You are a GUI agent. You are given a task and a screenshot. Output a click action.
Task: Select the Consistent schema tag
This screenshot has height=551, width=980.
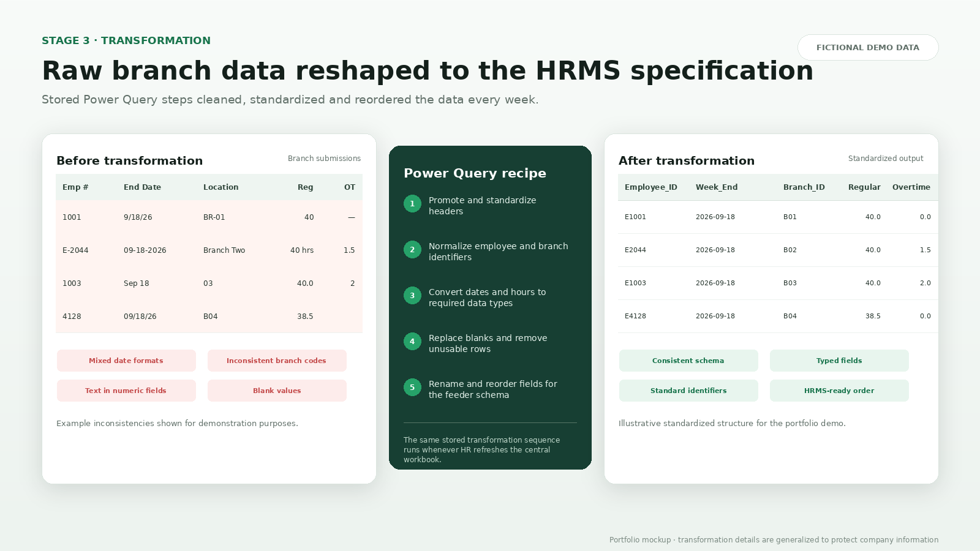(x=688, y=361)
